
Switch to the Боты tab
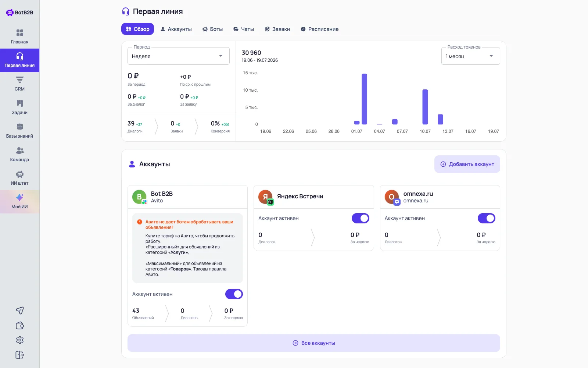point(212,29)
